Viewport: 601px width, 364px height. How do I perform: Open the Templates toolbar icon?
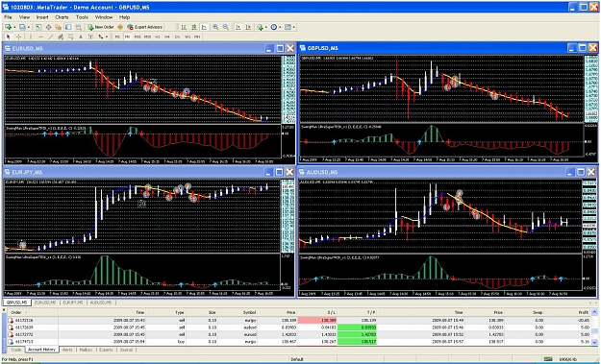click(288, 27)
